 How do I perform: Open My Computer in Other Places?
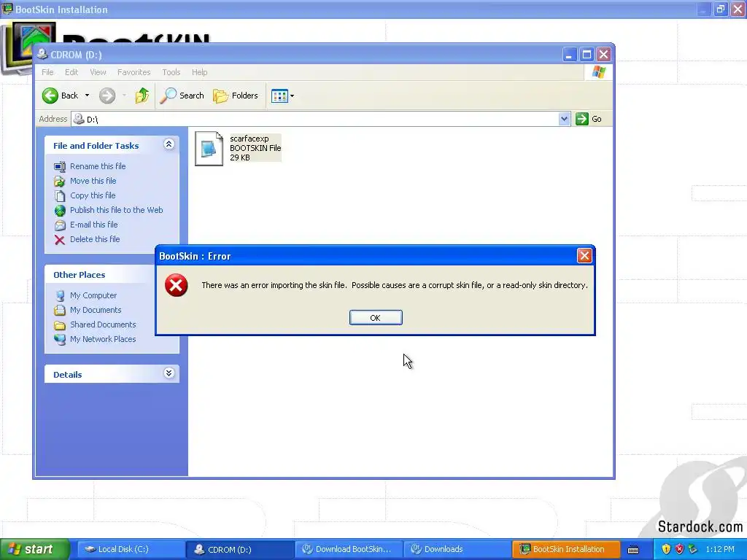pos(93,296)
